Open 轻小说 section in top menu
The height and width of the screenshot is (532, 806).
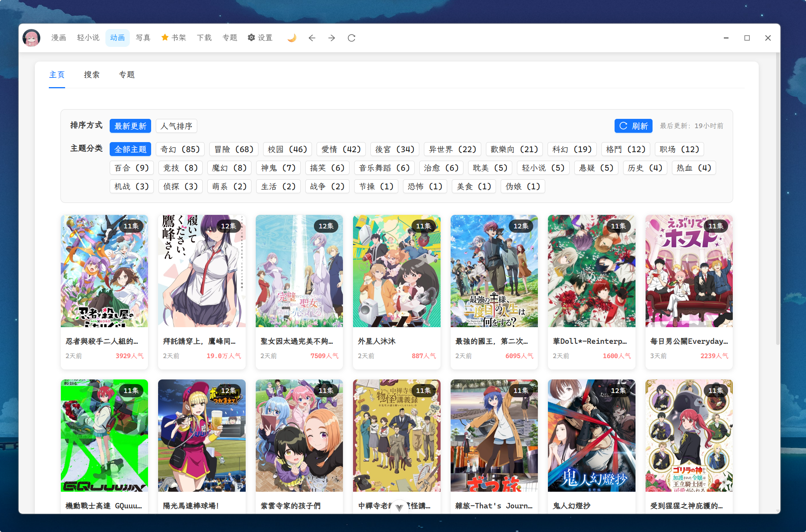point(88,38)
